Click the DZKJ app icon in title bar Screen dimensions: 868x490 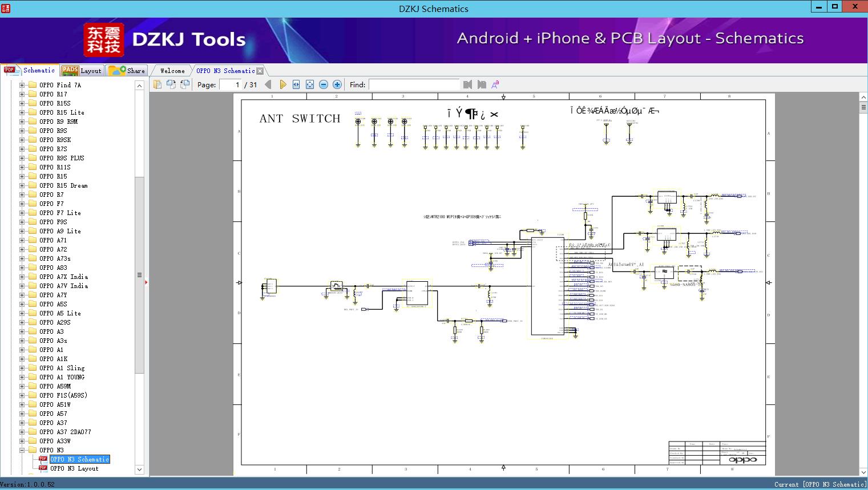tap(5, 8)
